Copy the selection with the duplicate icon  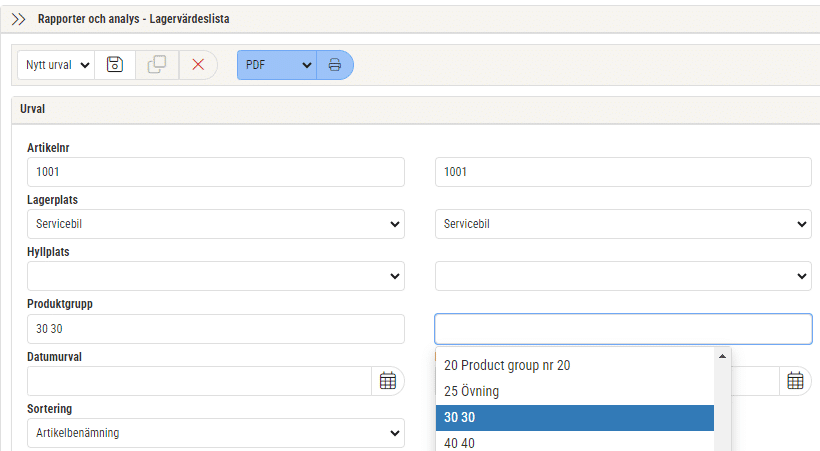pyautogui.click(x=157, y=65)
